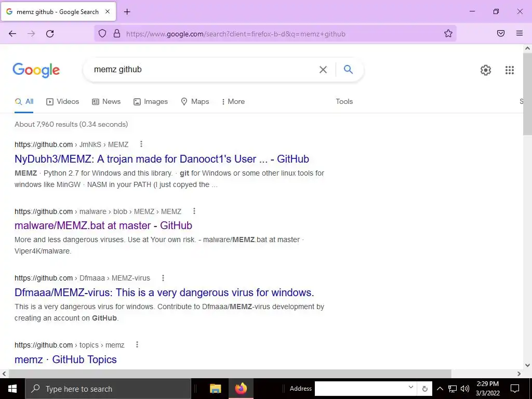532x399 pixels.
Task: Open three-dot menu for malware blob result
Action: 194,211
